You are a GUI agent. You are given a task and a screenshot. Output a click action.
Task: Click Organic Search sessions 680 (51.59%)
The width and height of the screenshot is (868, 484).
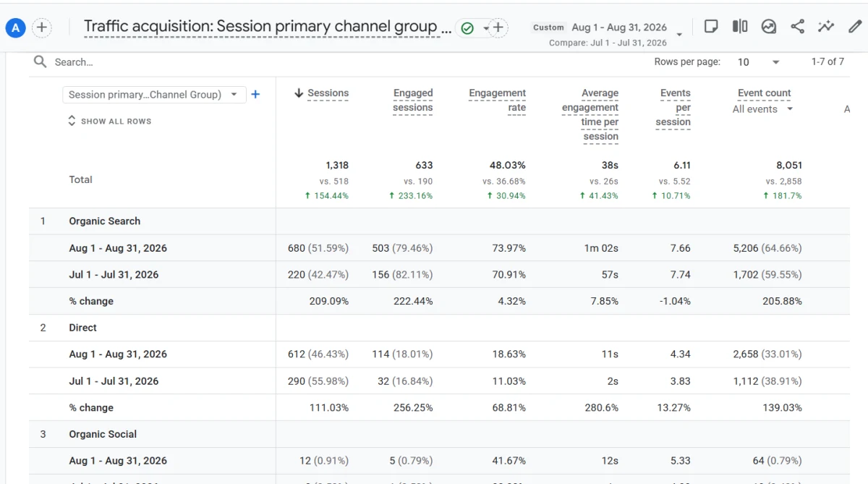(x=318, y=248)
